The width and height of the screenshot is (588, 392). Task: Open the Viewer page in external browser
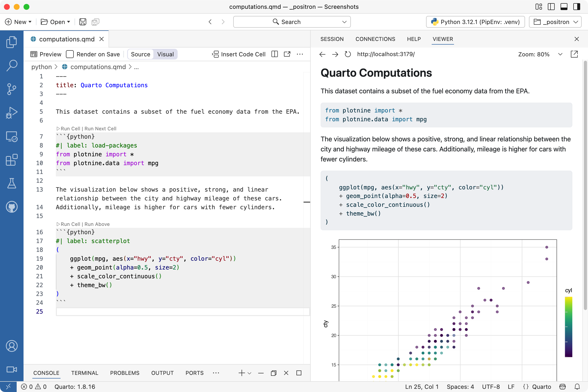tap(575, 54)
